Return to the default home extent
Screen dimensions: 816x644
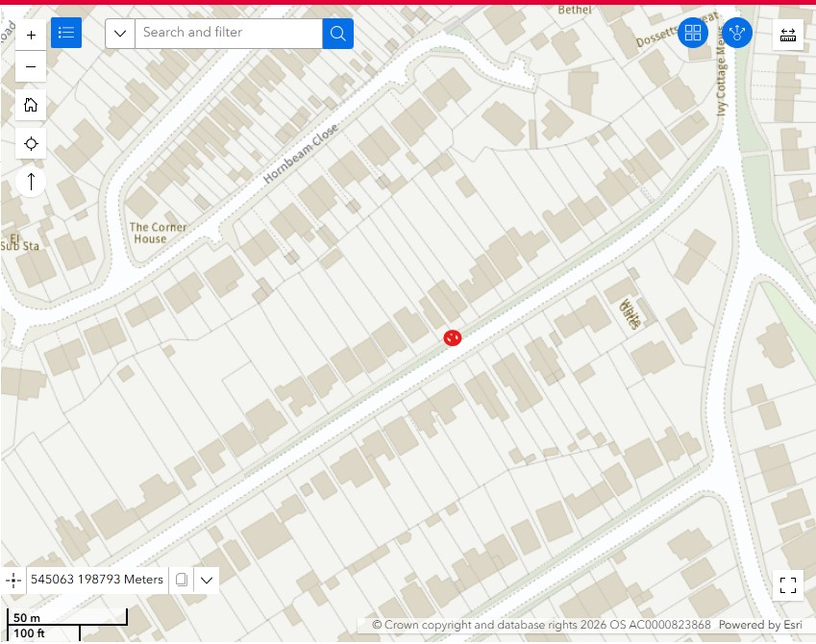pos(31,105)
